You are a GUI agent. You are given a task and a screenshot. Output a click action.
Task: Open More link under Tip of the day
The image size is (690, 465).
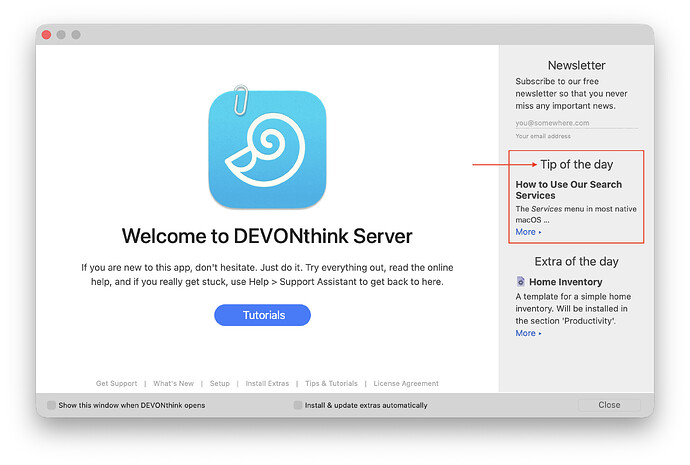pyautogui.click(x=529, y=232)
